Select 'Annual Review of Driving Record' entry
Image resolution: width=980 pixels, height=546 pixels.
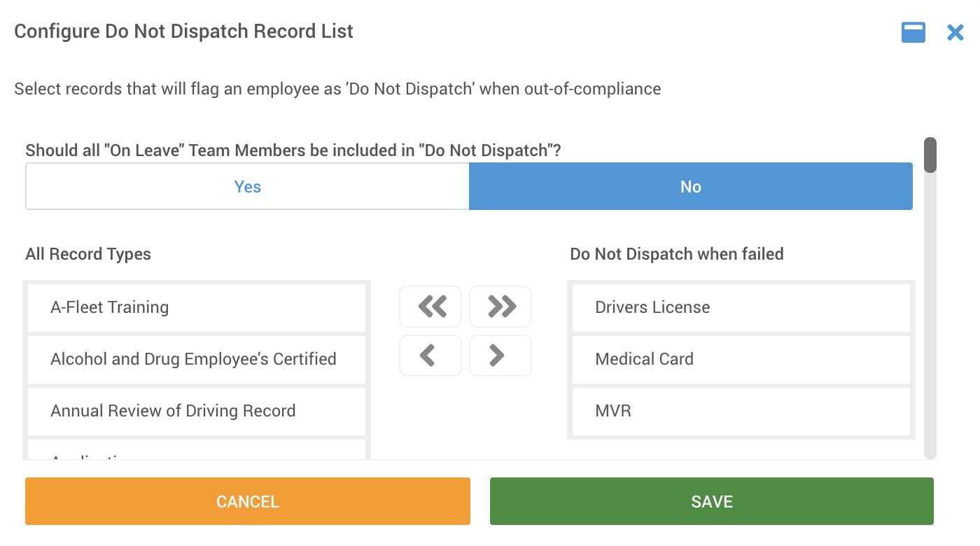(196, 411)
